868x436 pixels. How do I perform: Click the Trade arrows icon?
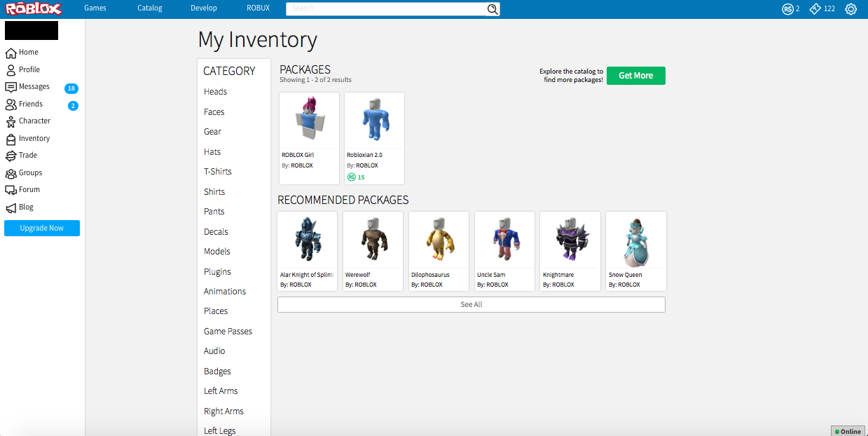tap(11, 156)
